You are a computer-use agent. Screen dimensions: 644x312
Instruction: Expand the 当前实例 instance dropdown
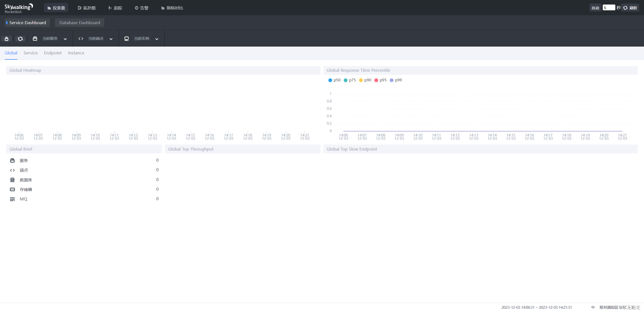(x=142, y=39)
